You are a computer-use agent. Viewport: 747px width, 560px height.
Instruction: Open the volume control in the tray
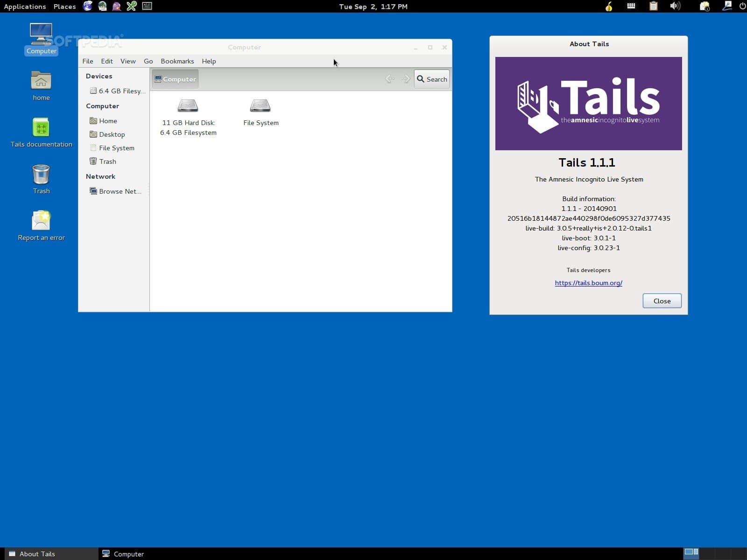675,6
